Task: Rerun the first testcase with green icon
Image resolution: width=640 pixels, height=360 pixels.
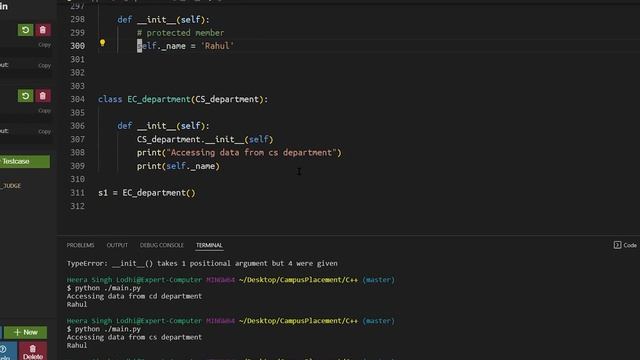Action: coord(25,30)
